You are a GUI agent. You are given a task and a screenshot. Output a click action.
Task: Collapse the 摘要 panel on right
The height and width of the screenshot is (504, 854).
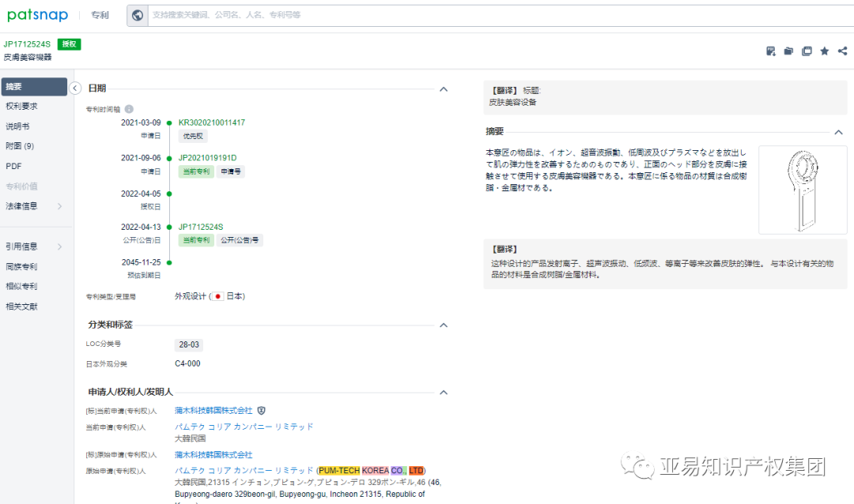[840, 131]
